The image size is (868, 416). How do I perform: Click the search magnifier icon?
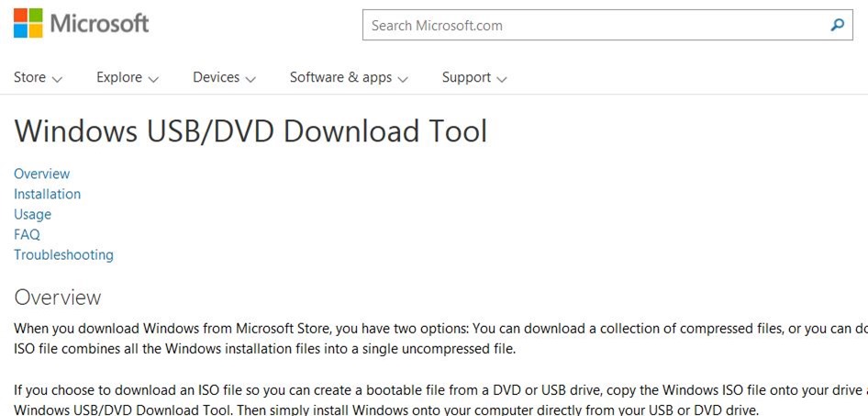point(838,25)
